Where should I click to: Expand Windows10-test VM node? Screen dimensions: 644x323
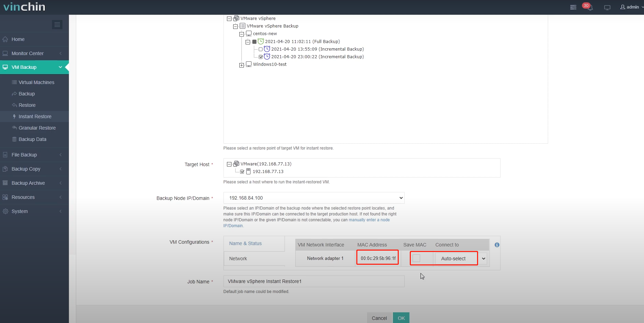241,65
